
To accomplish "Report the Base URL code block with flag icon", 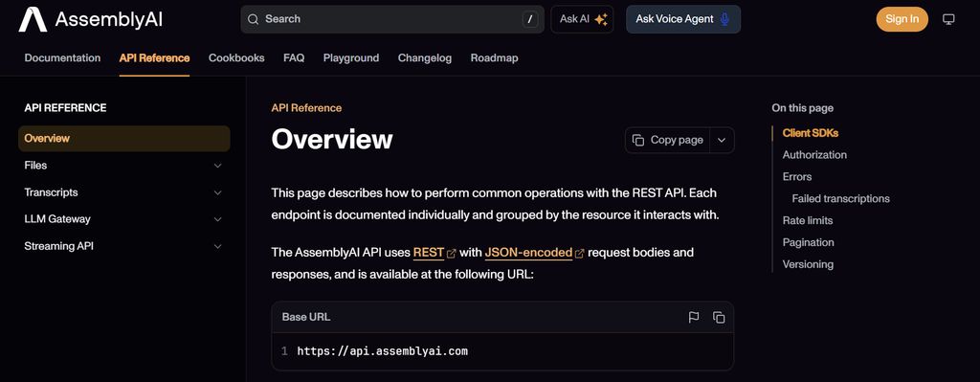I will [x=694, y=317].
